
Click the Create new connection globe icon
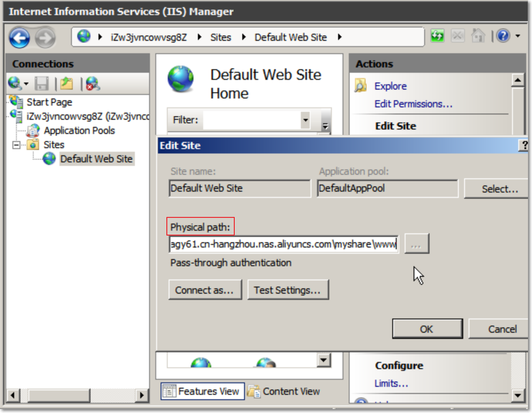coord(15,83)
